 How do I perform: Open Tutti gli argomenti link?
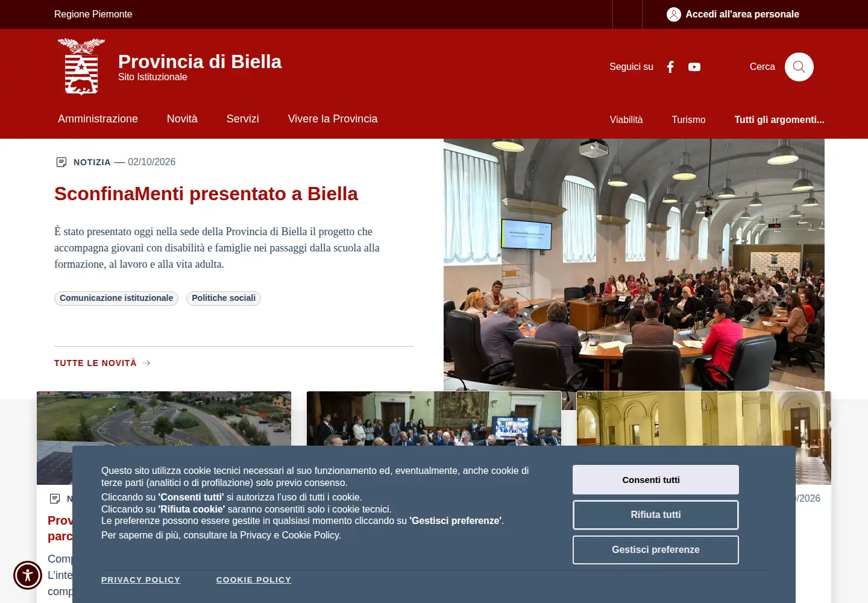pyautogui.click(x=779, y=119)
